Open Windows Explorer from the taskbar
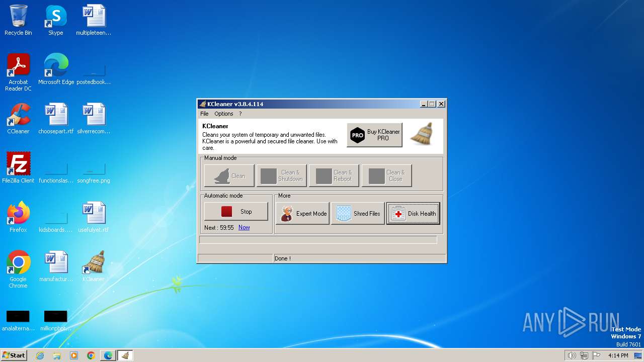The image size is (644, 362). 57,355
